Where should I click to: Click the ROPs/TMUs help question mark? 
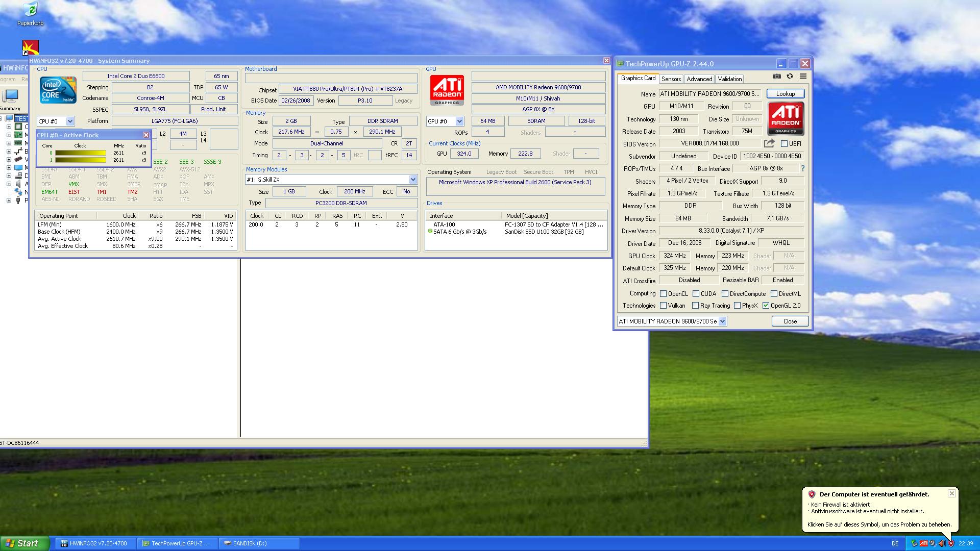[x=802, y=168]
